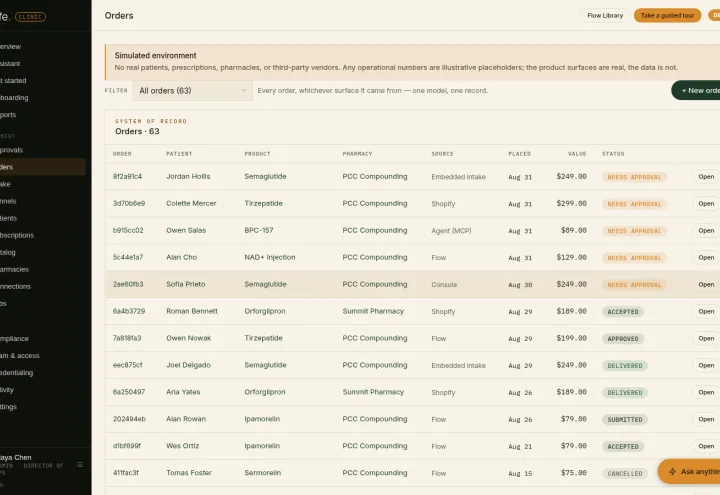Open Intake in the sidebar
The height and width of the screenshot is (495, 720).
[42, 184]
